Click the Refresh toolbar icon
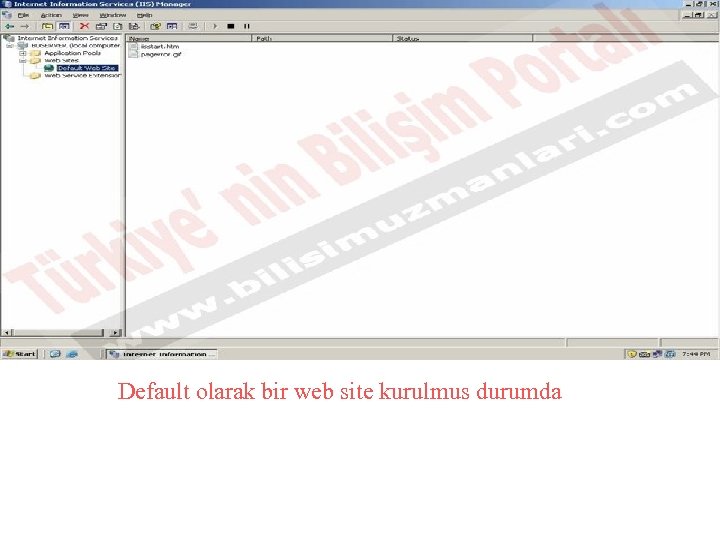The width and height of the screenshot is (720, 540). [x=118, y=27]
